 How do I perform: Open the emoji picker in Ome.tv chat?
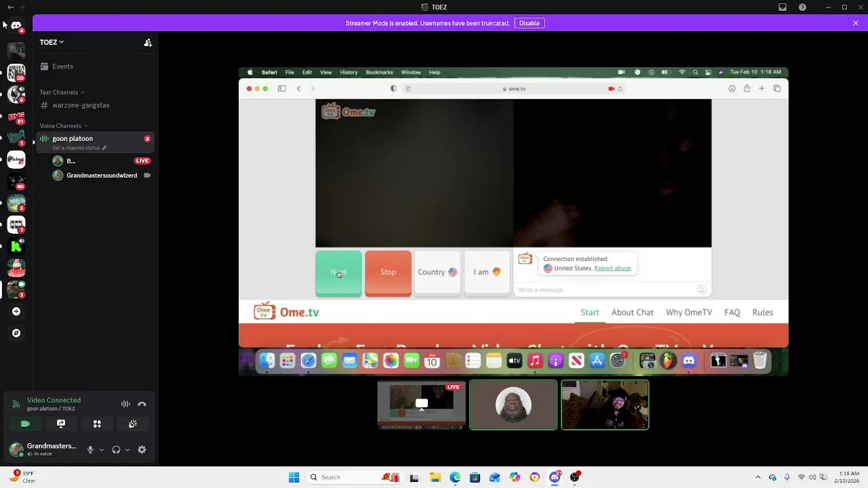(x=702, y=289)
